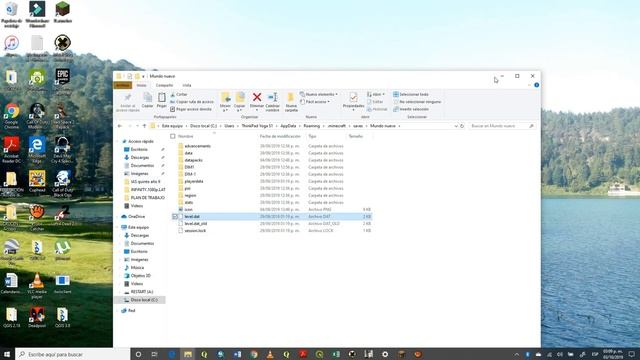Click the Nueva carpeta icon
This screenshot has height=360, width=640.
(291, 97)
